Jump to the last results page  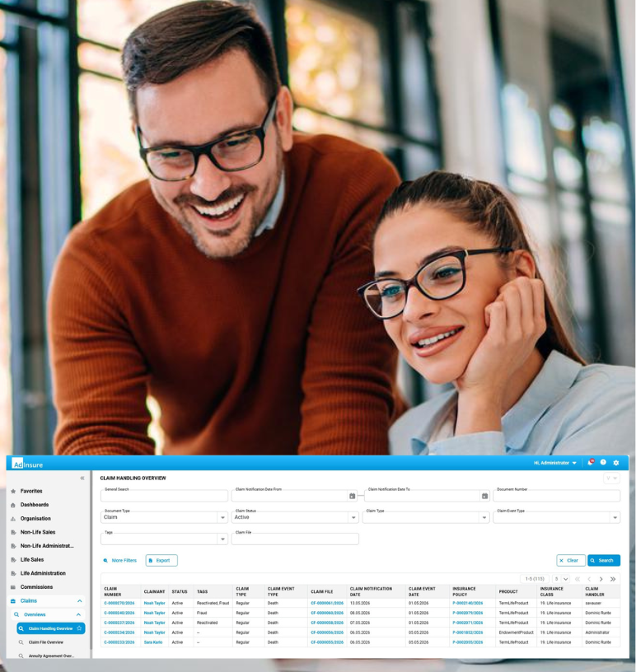pos(613,579)
